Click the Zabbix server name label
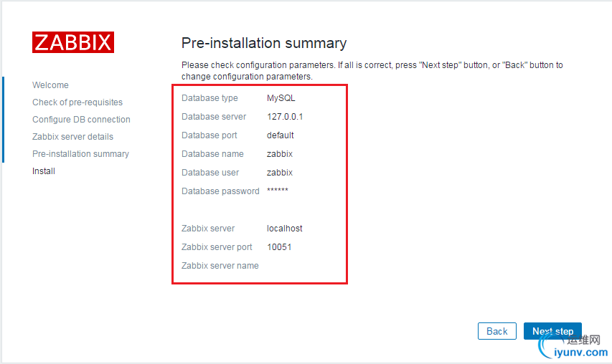 tap(220, 266)
